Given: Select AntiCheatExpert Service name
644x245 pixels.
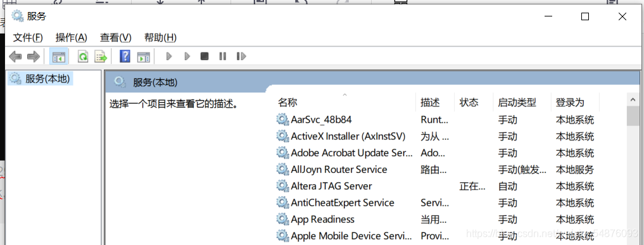Looking at the screenshot, I should [343, 203].
